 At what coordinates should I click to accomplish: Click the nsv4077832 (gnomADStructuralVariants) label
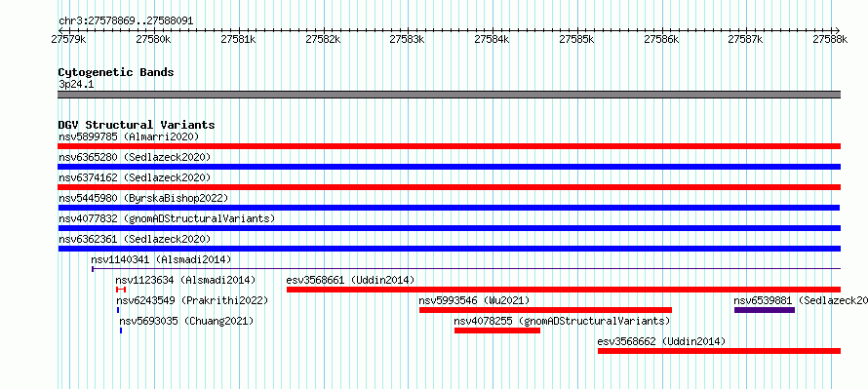pyautogui.click(x=167, y=218)
